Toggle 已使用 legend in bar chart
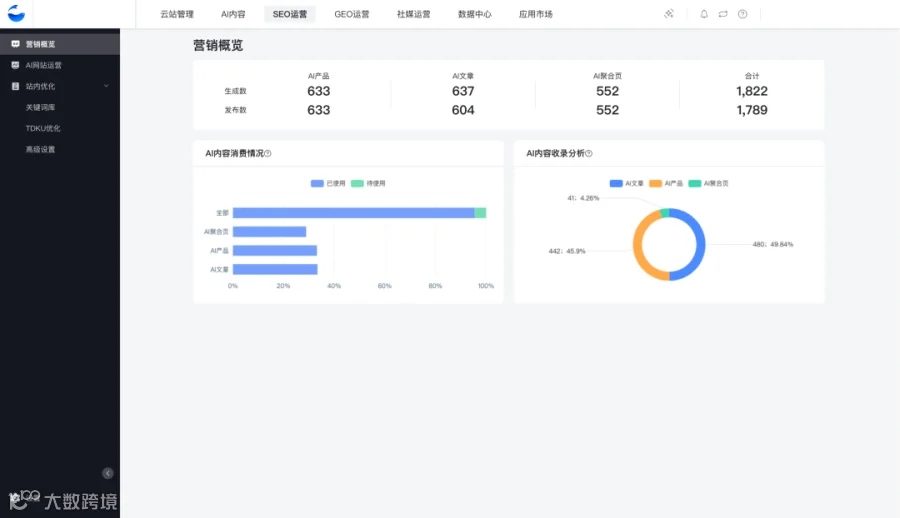This screenshot has height=518, width=900. coord(328,183)
